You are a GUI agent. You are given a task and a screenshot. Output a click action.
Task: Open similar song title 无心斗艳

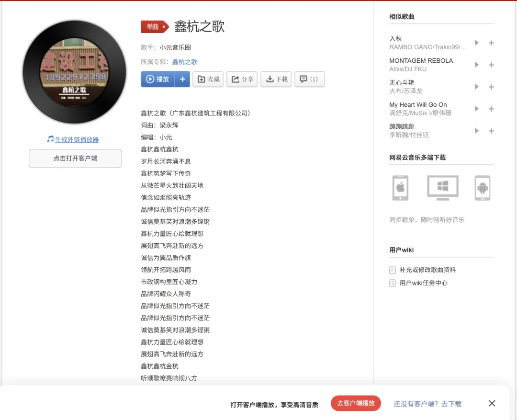click(402, 82)
